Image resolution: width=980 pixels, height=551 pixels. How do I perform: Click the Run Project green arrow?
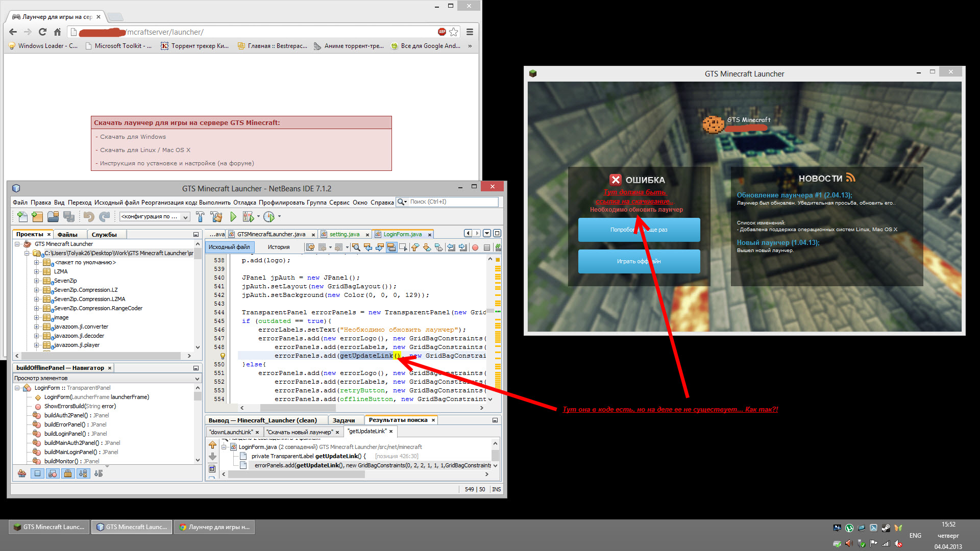(233, 217)
